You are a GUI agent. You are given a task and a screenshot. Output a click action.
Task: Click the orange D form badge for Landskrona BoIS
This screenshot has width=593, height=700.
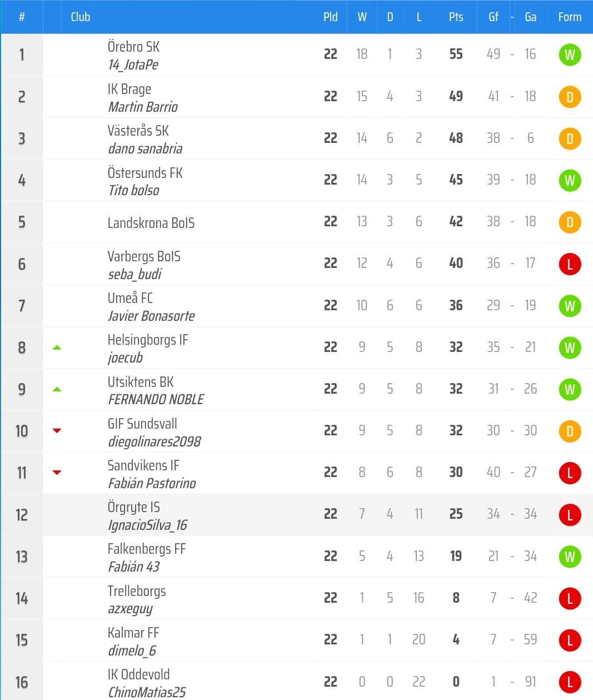tap(569, 222)
